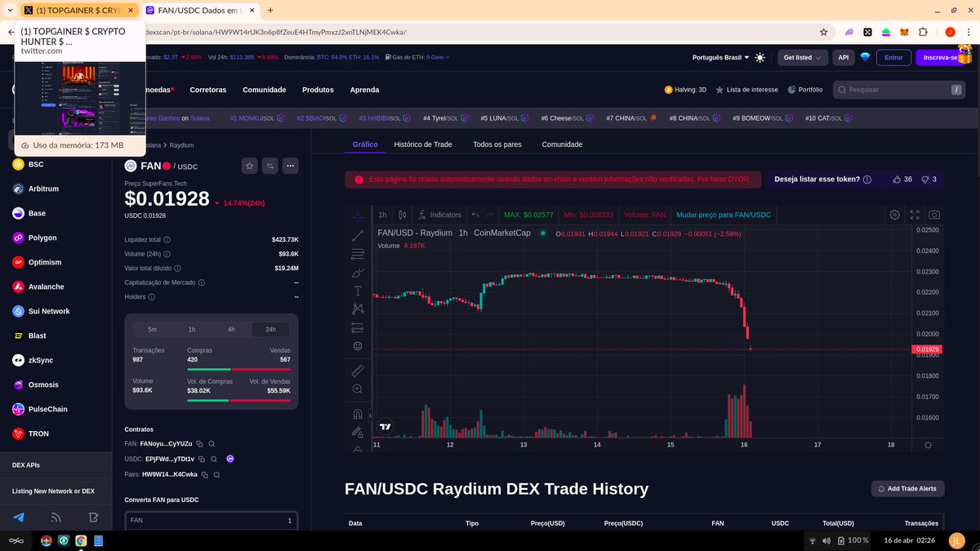Image resolution: width=980 pixels, height=551 pixels.
Task: Select the trend line drawing tool
Action: [358, 236]
